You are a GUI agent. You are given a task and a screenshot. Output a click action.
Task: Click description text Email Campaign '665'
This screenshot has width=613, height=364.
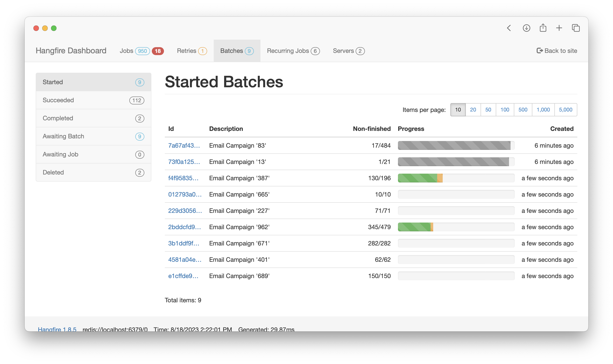[x=239, y=195]
